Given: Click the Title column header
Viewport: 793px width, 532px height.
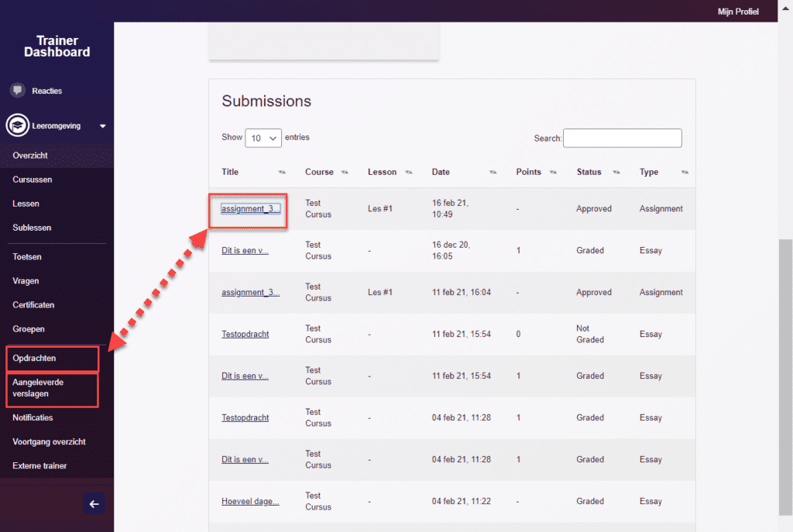Looking at the screenshot, I should pos(229,172).
